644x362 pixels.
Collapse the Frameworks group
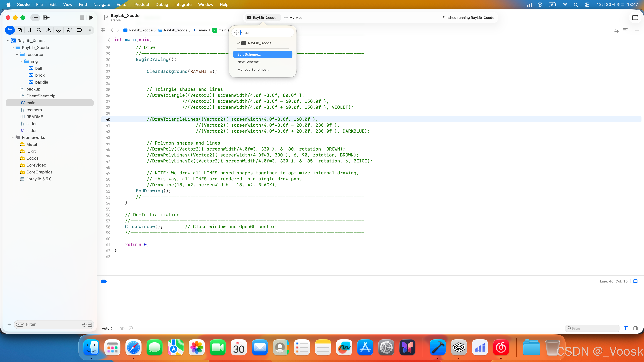[x=13, y=137]
